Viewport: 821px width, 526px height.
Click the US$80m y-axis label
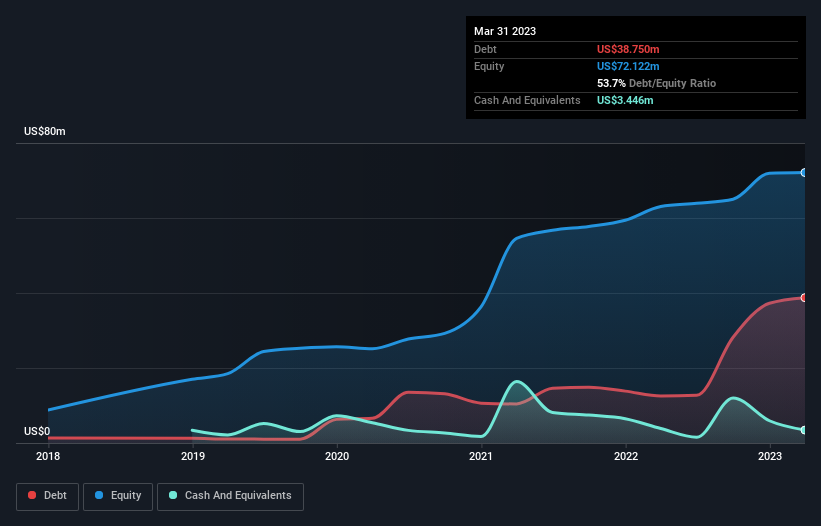45,131
